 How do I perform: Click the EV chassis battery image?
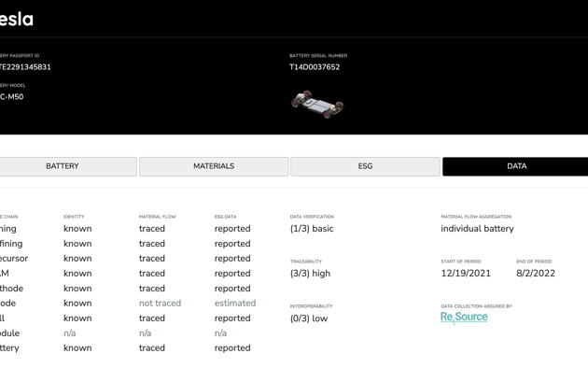tap(317, 104)
